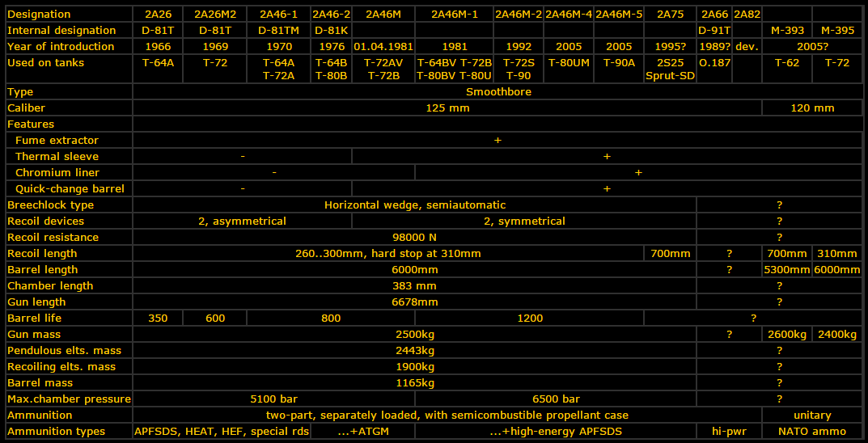Select the 2A46M-1 designation cell

(x=455, y=15)
